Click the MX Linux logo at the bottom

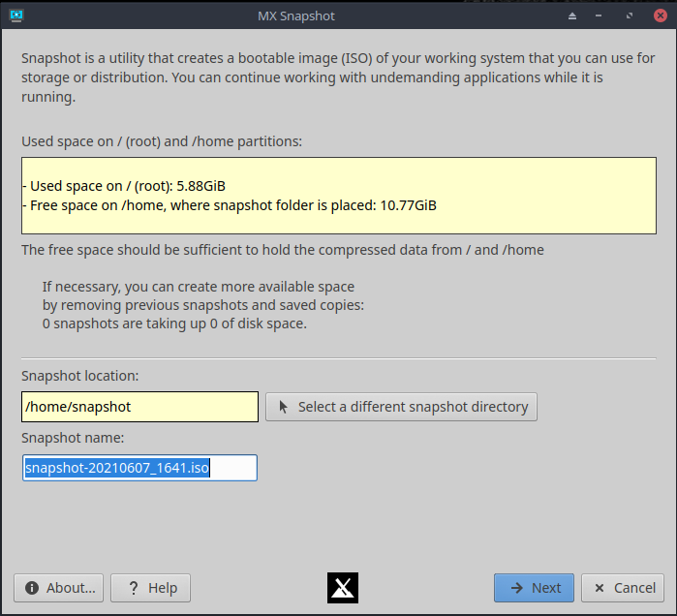click(x=343, y=588)
